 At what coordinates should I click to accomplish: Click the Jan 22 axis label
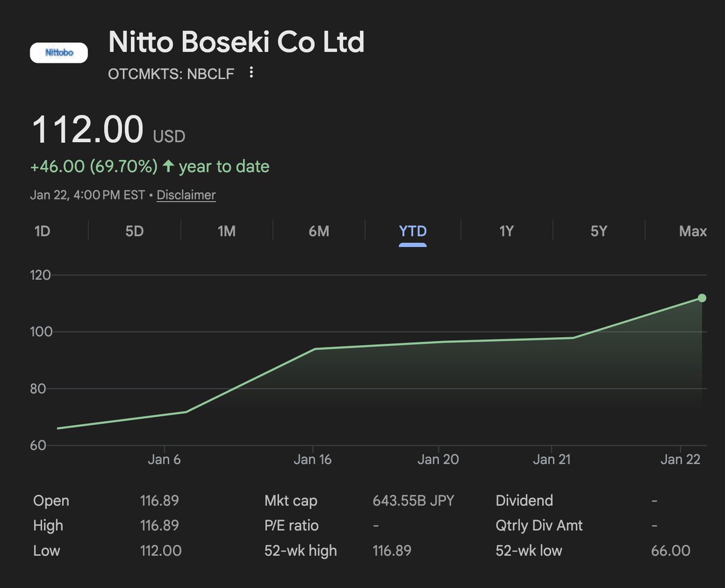coord(680,460)
